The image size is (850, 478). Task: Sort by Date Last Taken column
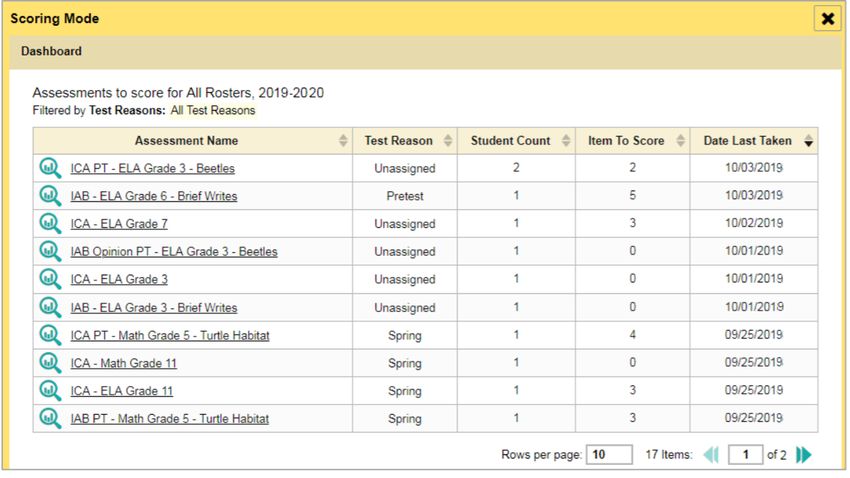pos(808,141)
